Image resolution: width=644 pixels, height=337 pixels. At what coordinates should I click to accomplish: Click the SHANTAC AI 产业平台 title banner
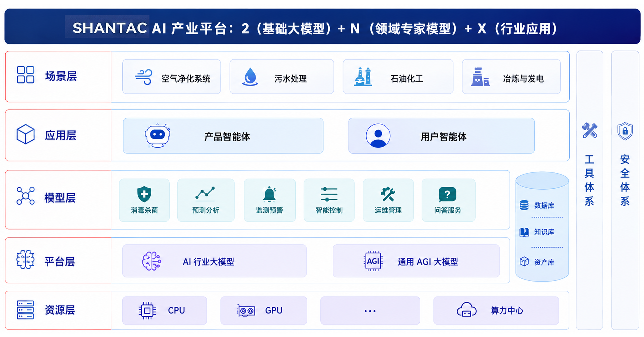pyautogui.click(x=322, y=26)
